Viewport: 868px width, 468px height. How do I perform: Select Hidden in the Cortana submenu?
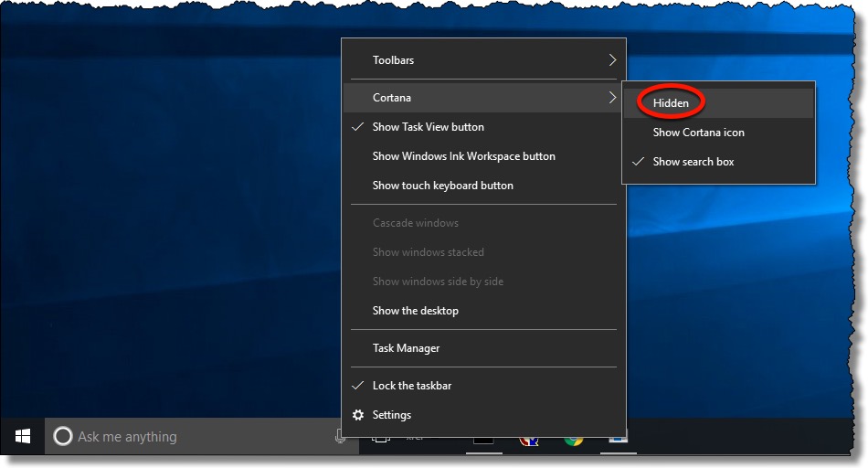point(718,103)
